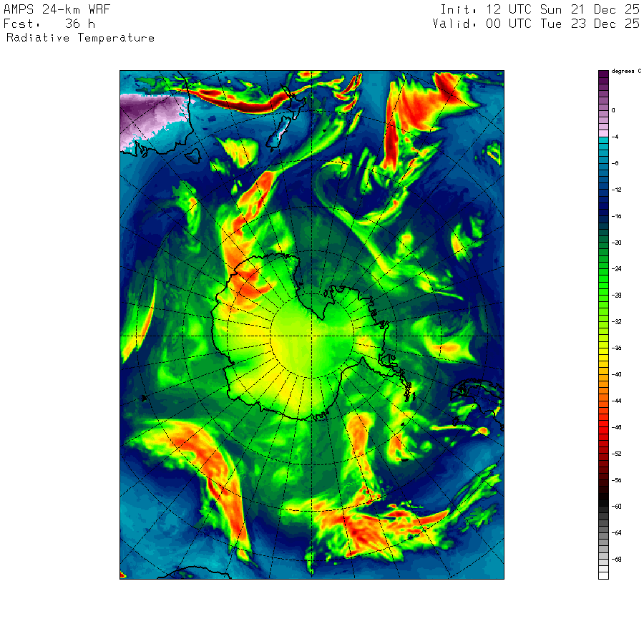Screen dimensions: 644x644
Task: Click the '0' label on the colorbar
Action: [613, 110]
